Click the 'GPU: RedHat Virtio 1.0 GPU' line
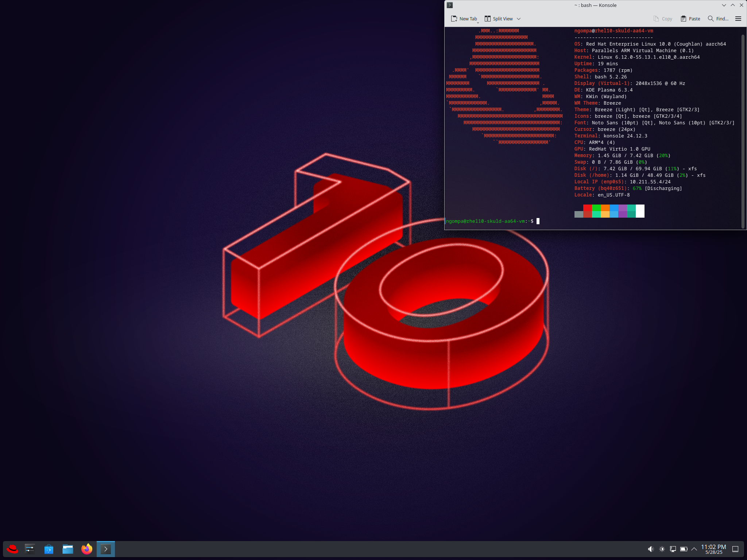This screenshot has width=747, height=560. (x=612, y=149)
